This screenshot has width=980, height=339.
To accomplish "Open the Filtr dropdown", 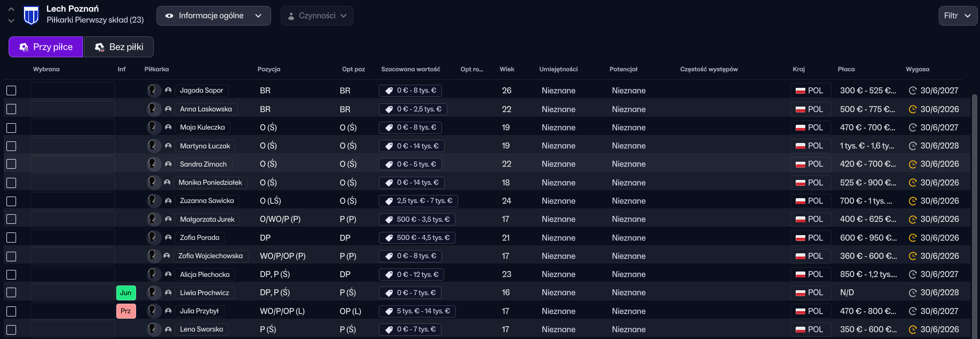I will click(957, 16).
